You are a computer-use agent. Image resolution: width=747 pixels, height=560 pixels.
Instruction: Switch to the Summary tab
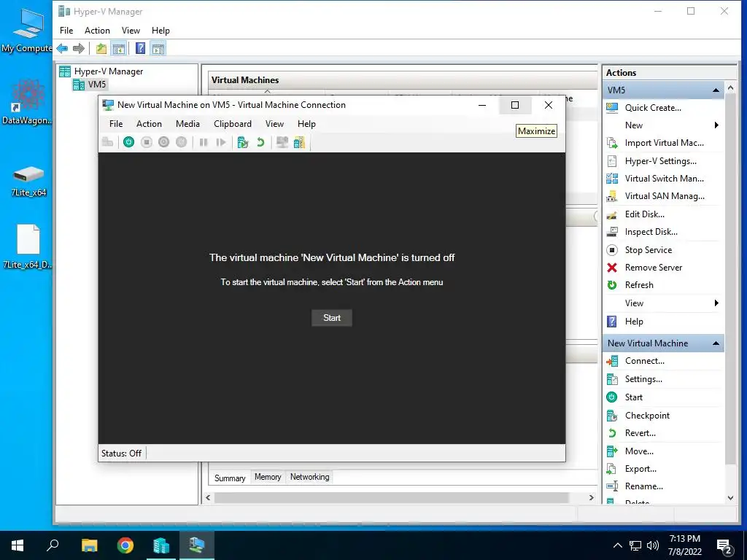[230, 478]
